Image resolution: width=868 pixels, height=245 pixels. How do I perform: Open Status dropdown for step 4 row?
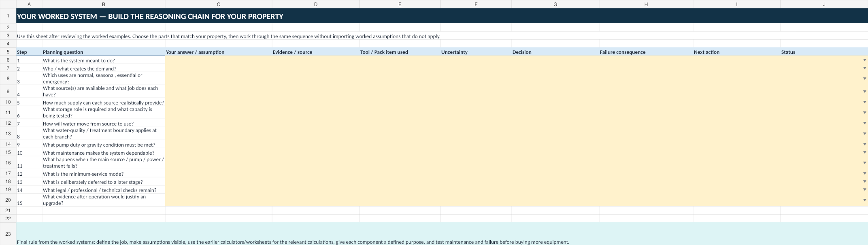[864, 92]
